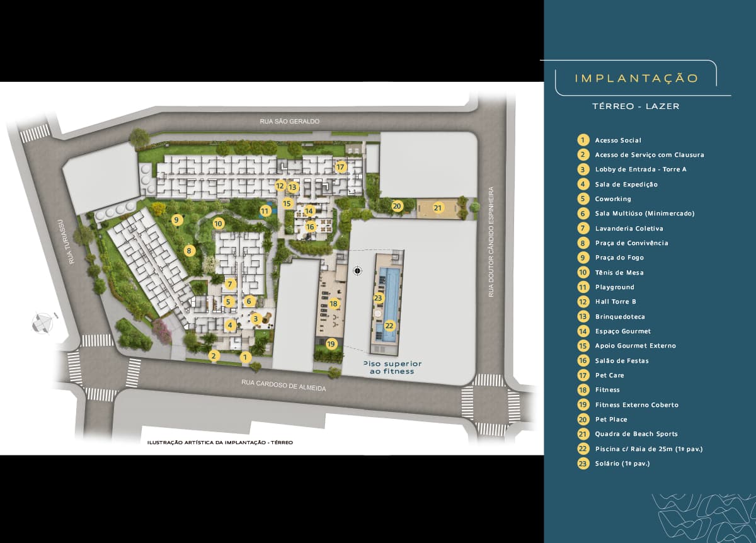The width and height of the screenshot is (756, 543).
Task: Select map marker 5 on the site plan
Action: pyautogui.click(x=229, y=302)
